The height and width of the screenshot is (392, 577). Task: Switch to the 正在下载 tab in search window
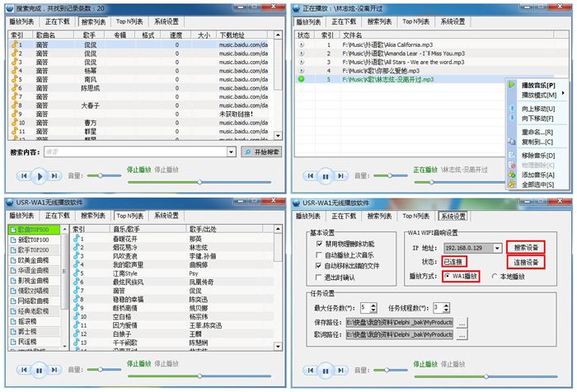57,22
